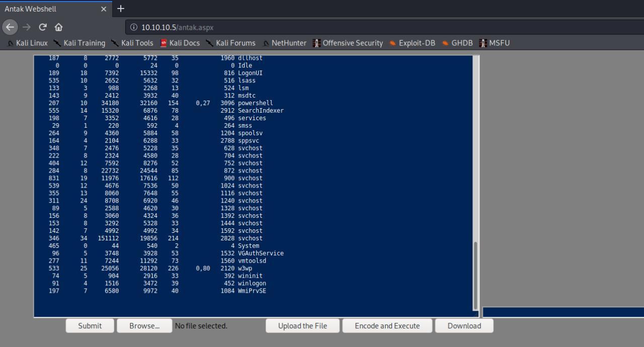The width and height of the screenshot is (644, 347).
Task: Close the Antak Webshell tab
Action: tap(104, 9)
